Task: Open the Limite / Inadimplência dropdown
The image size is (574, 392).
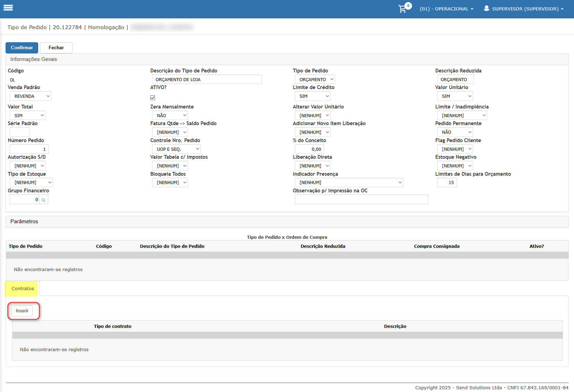Action: click(462, 115)
